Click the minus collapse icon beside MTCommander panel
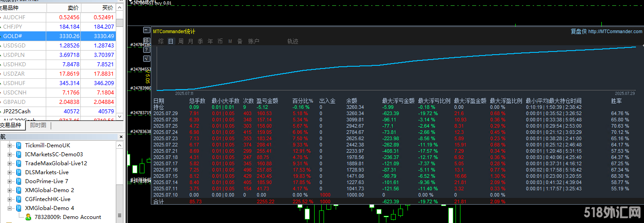 click(147, 30)
